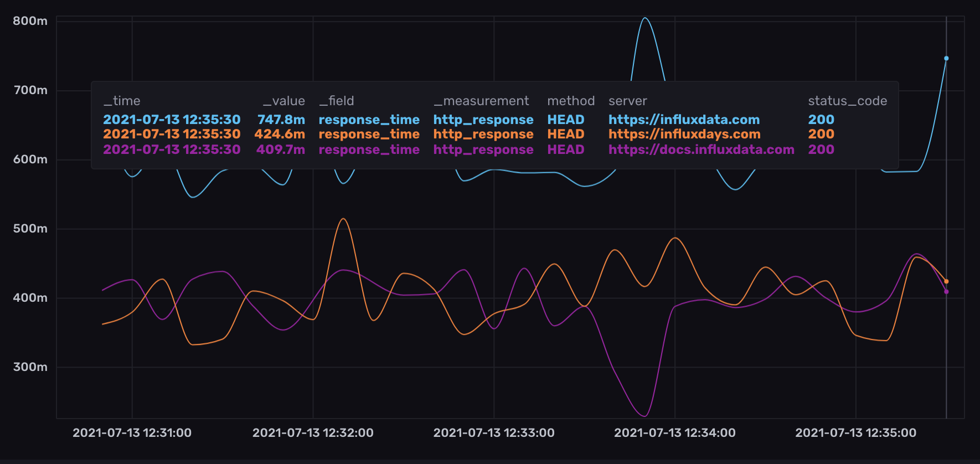Viewport: 980px width, 464px height.
Task: Click the 12:35:00 x-axis time label
Action: pyautogui.click(x=855, y=433)
